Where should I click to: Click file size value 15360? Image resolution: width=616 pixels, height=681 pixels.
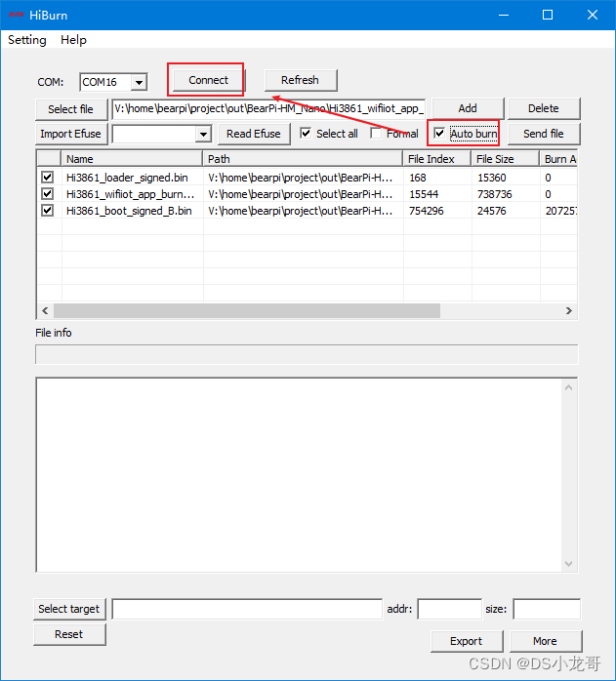[x=492, y=178]
